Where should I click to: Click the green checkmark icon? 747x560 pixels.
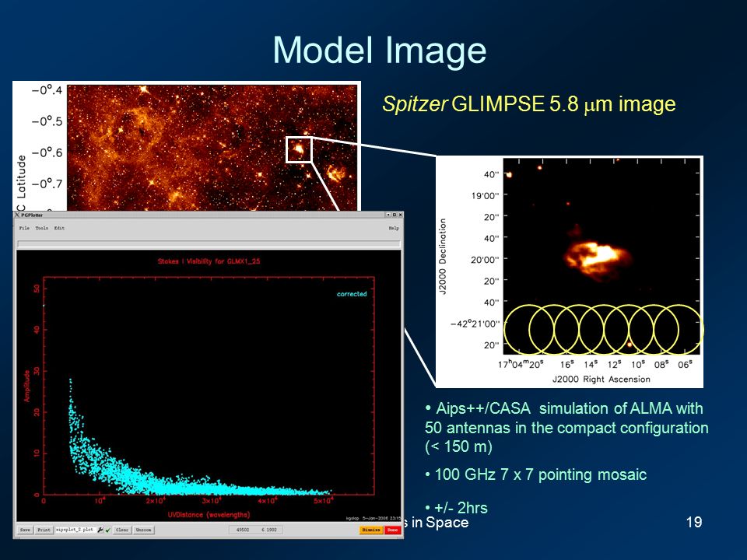click(x=107, y=530)
